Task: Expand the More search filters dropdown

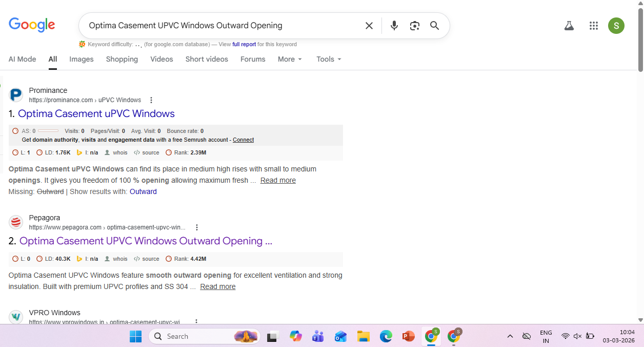Action: coord(290,59)
